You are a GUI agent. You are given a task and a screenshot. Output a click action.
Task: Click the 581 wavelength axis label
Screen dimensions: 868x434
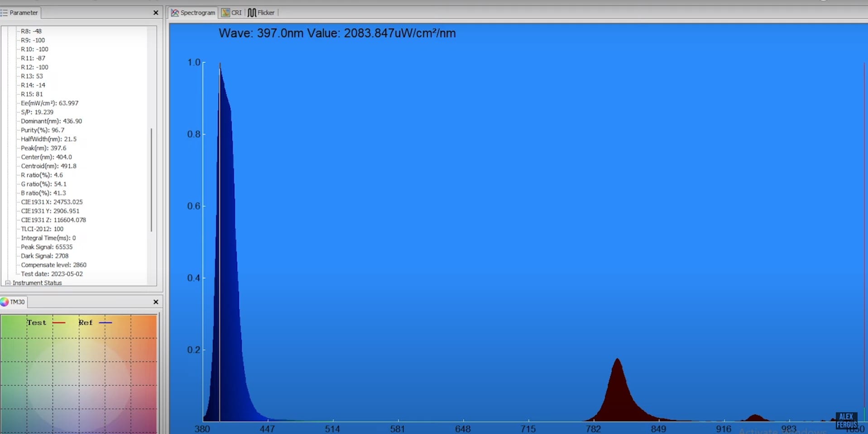[398, 429]
